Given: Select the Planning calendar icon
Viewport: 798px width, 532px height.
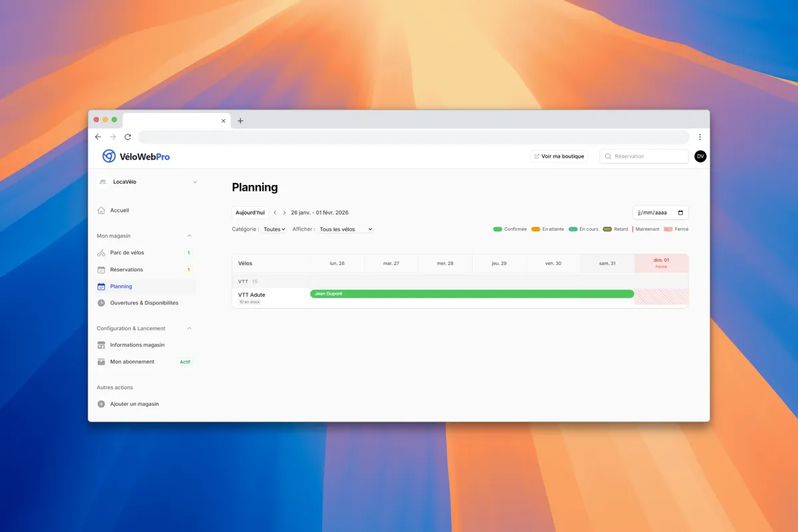Looking at the screenshot, I should coord(102,286).
